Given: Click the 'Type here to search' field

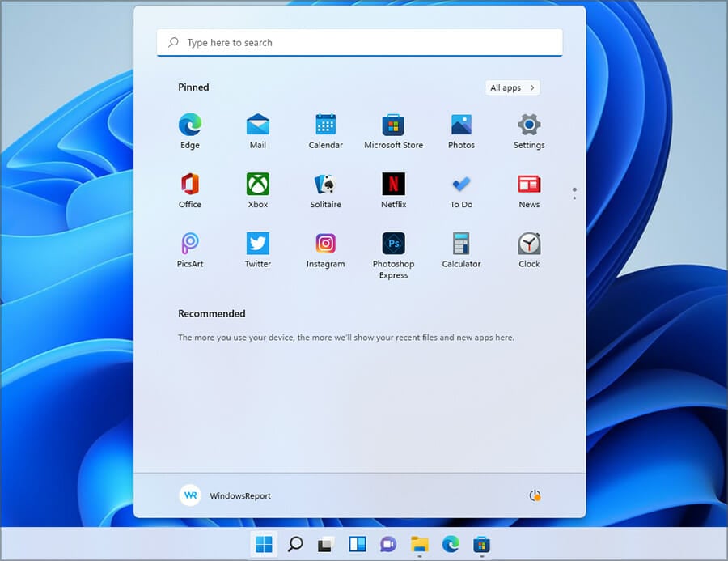Looking at the screenshot, I should (x=359, y=42).
